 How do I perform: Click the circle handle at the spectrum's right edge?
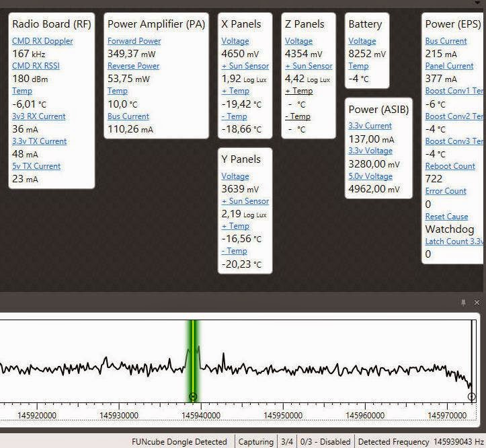[x=471, y=396]
